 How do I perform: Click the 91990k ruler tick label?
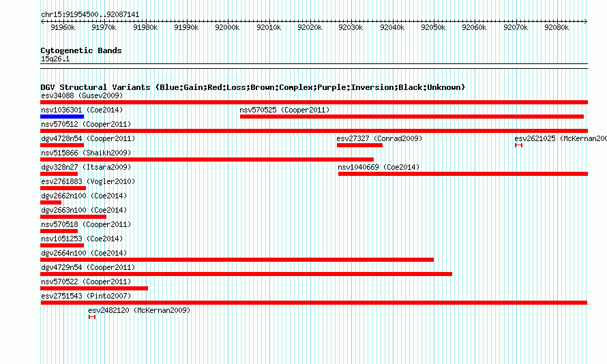click(x=186, y=27)
